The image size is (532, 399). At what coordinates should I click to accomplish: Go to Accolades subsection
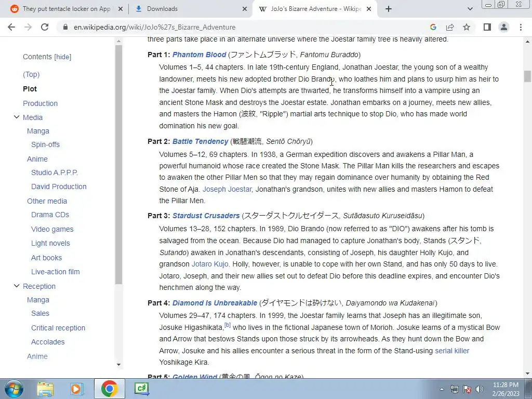pos(48,342)
